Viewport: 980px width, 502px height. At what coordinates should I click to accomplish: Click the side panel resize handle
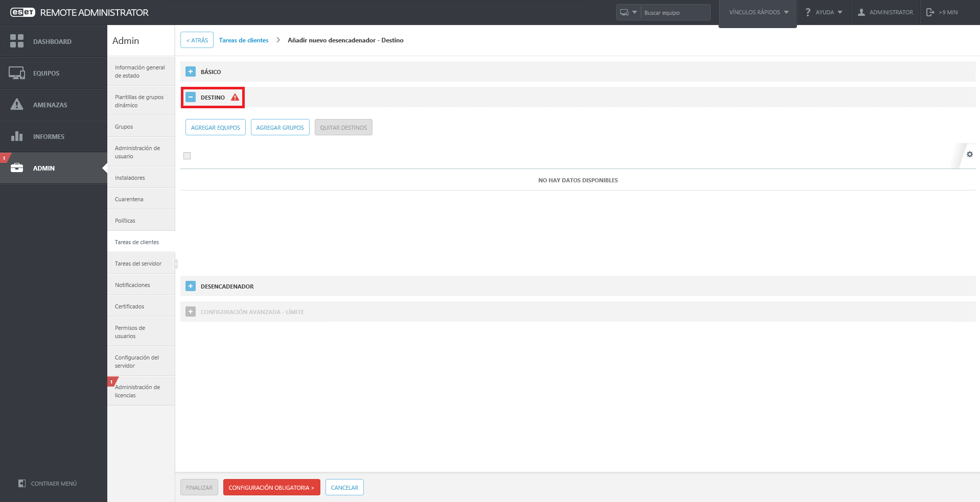coord(176,264)
